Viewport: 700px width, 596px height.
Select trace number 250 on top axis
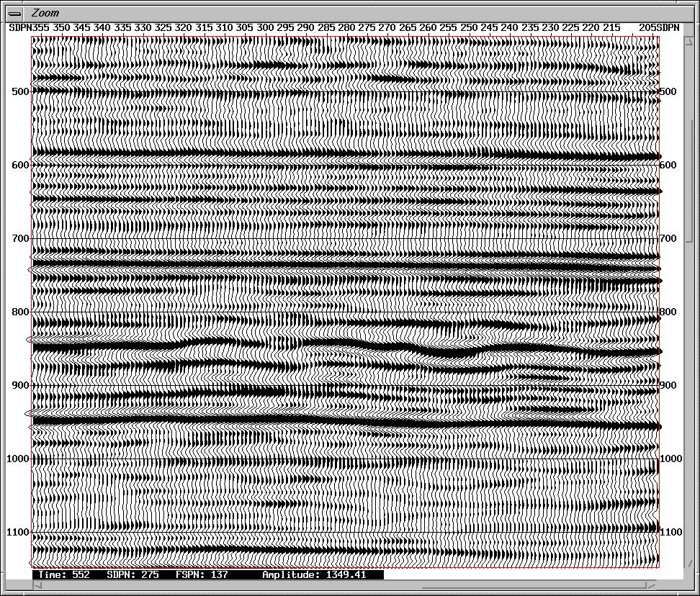click(469, 27)
